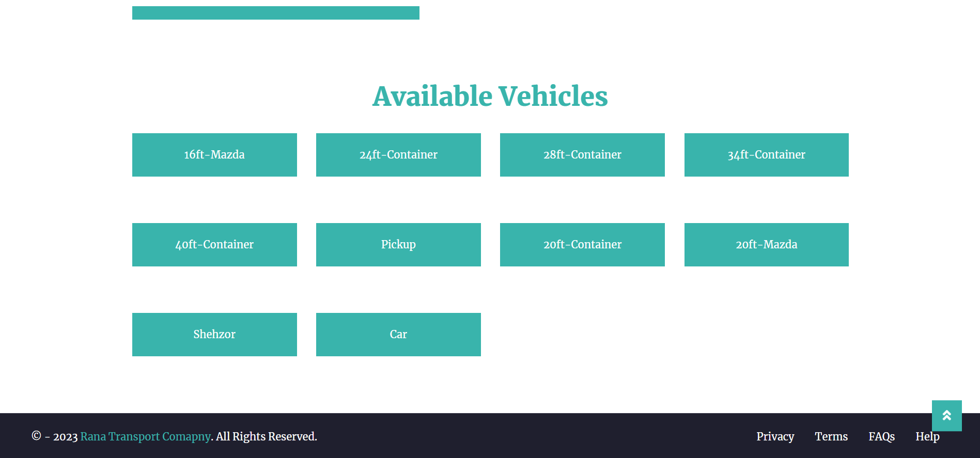Screen dimensions: 980x458
Task: Visit the Rana Transport Comapny link
Action: coord(145,437)
